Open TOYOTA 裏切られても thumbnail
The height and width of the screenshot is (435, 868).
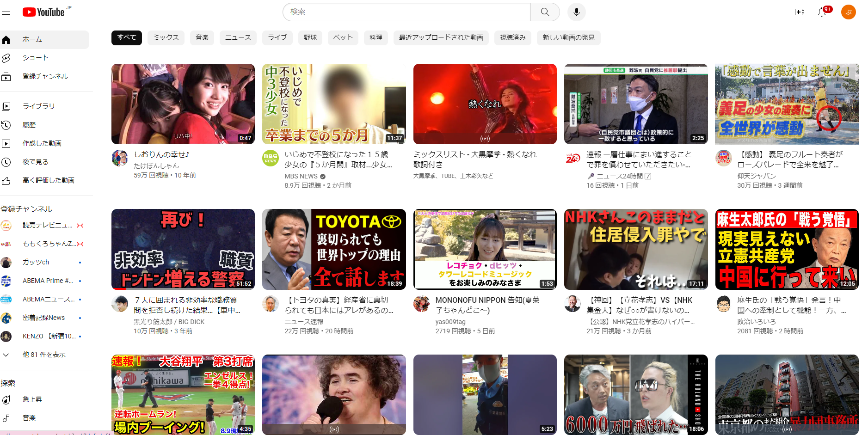point(334,250)
